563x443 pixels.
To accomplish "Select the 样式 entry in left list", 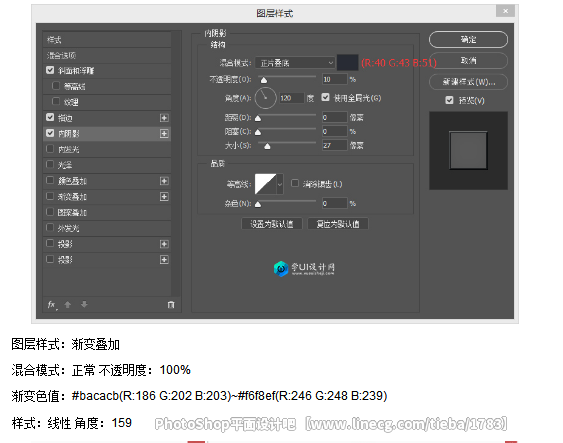I will coord(107,40).
